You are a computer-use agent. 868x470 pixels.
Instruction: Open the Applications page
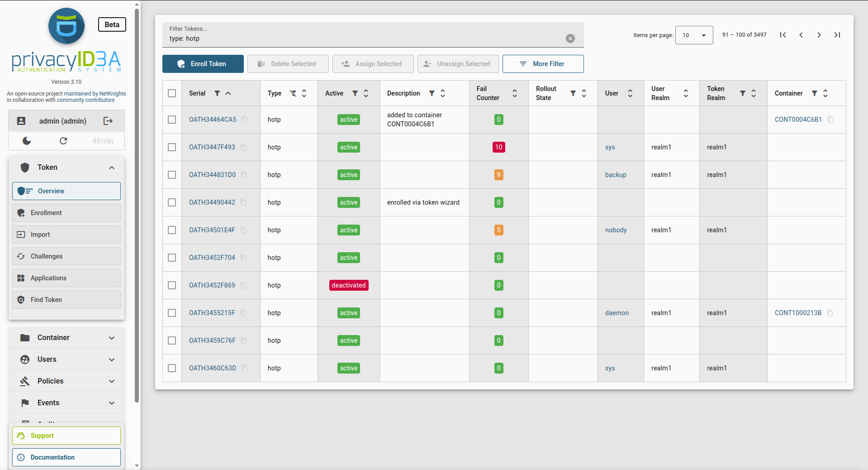point(66,278)
